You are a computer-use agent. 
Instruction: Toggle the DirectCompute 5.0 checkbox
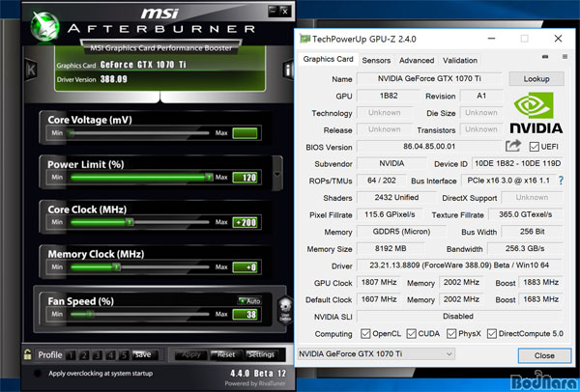[x=492, y=334]
